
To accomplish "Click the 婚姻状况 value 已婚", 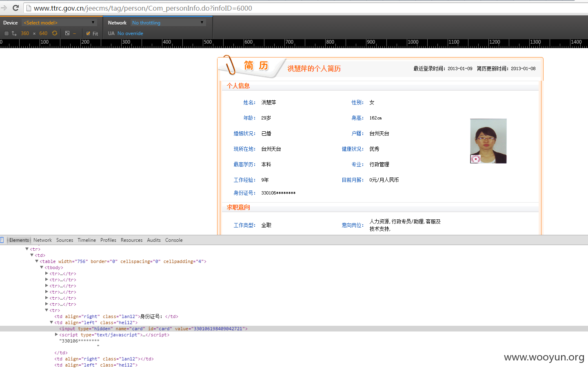I will click(x=266, y=133).
